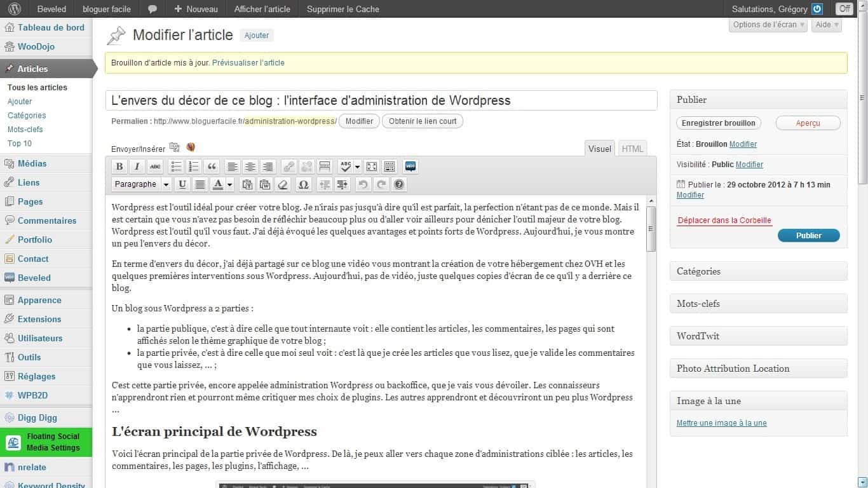This screenshot has height=488, width=868.
Task: Insert a special character (omega)
Action: 303,184
